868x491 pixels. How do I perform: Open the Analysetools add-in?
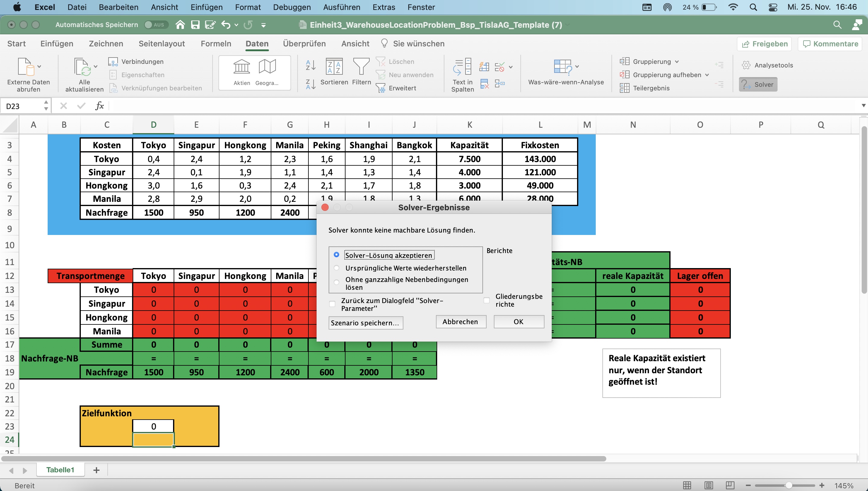pos(767,65)
